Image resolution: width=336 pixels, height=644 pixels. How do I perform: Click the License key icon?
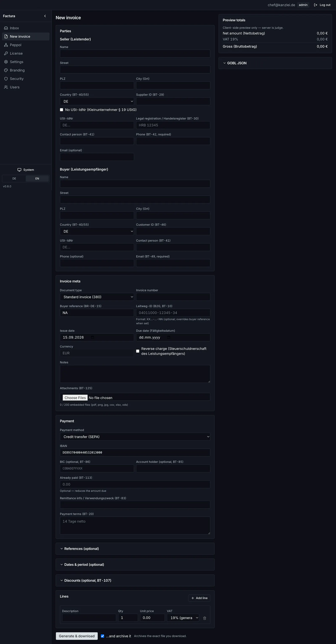[6, 53]
